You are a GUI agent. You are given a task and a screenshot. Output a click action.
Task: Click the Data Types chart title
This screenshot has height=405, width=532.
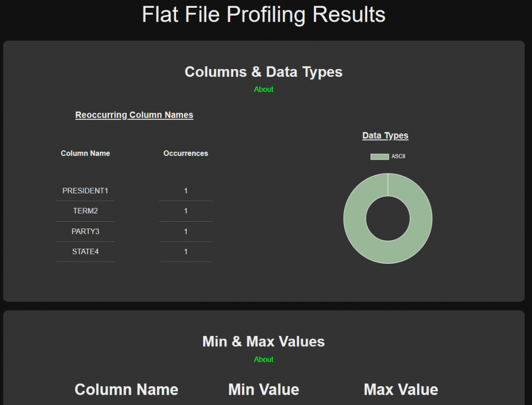tap(385, 136)
